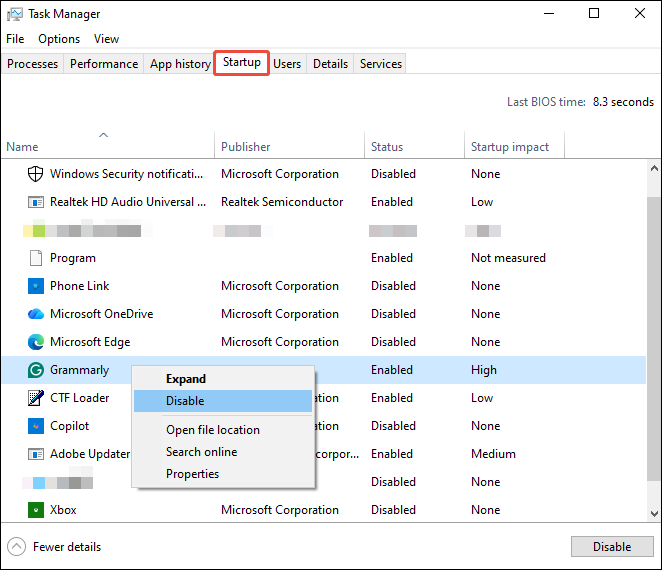Image resolution: width=662 pixels, height=570 pixels.
Task: Switch to the App history tab
Action: tap(180, 64)
